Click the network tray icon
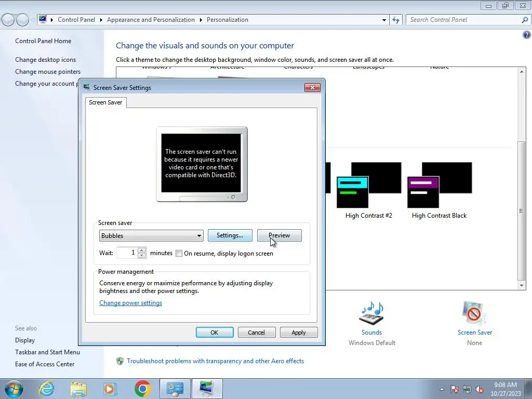 click(x=467, y=390)
